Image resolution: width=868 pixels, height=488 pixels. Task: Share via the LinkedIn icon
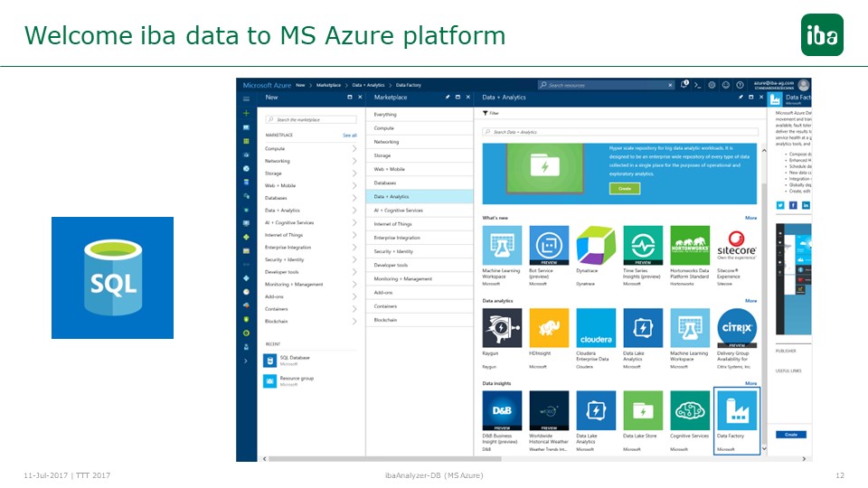click(x=806, y=205)
